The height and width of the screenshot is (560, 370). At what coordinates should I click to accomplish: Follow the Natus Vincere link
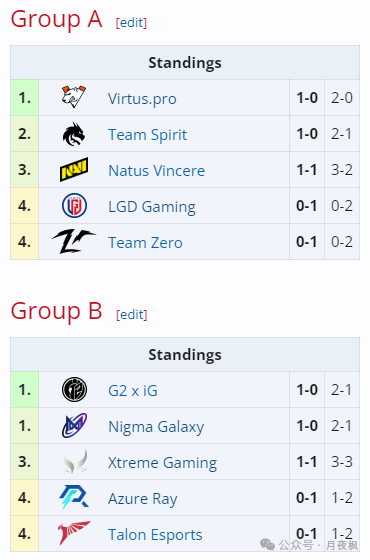coord(156,171)
